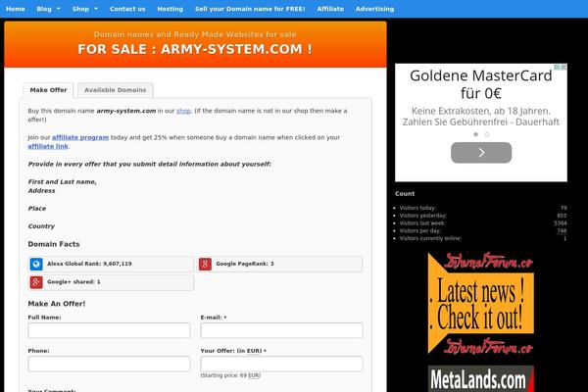The image size is (588, 392).
Task: Click the Goldene MasterCard ad headline
Action: [x=481, y=84]
